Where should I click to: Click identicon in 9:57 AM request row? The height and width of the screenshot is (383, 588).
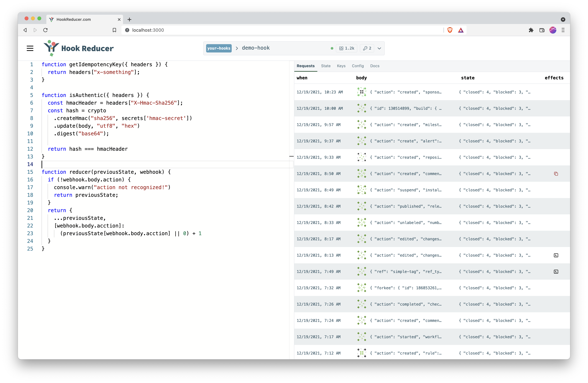click(x=361, y=125)
